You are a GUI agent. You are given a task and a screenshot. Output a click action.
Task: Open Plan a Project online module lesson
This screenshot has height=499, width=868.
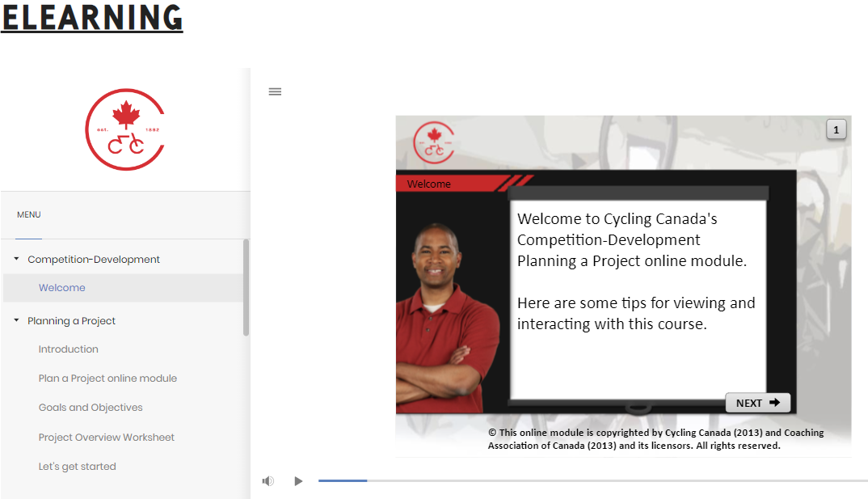point(108,378)
